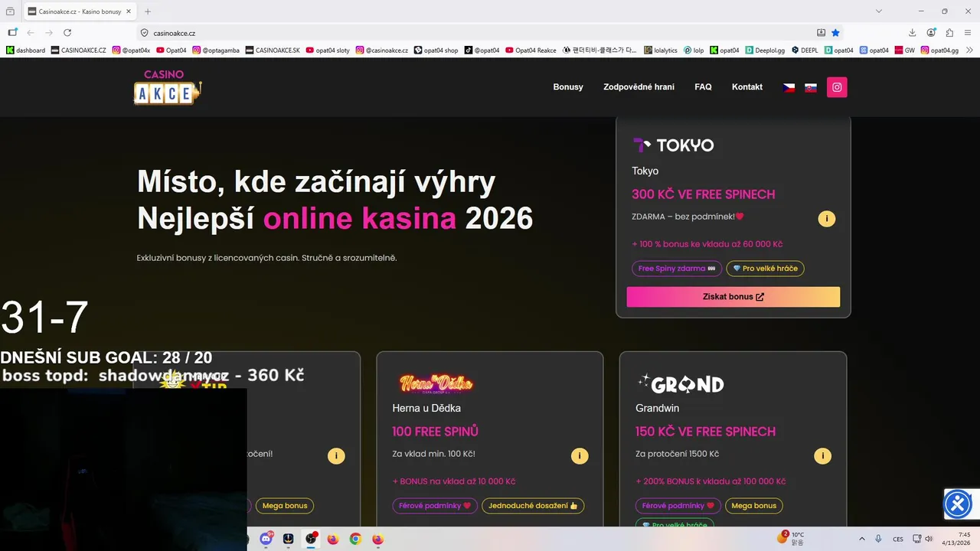Open the CASINOAKCE.SK bookmark
Screen dimensions: 980x551
coord(273,51)
